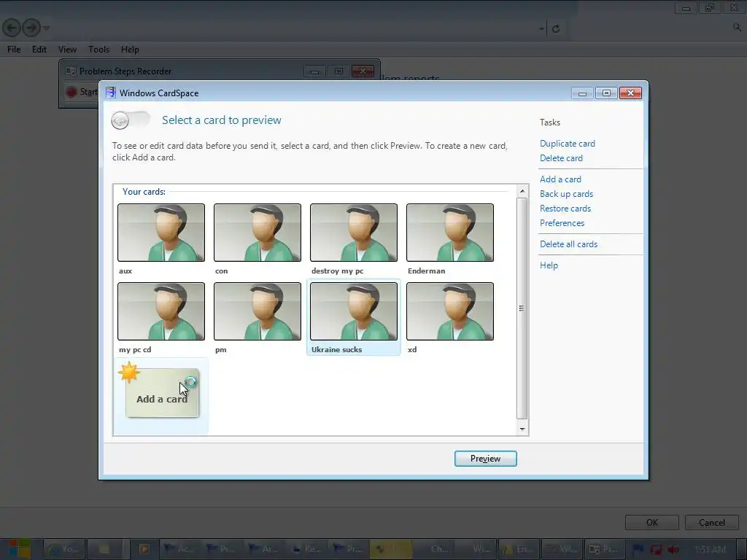
Task: Click Duplicate card link
Action: (568, 144)
